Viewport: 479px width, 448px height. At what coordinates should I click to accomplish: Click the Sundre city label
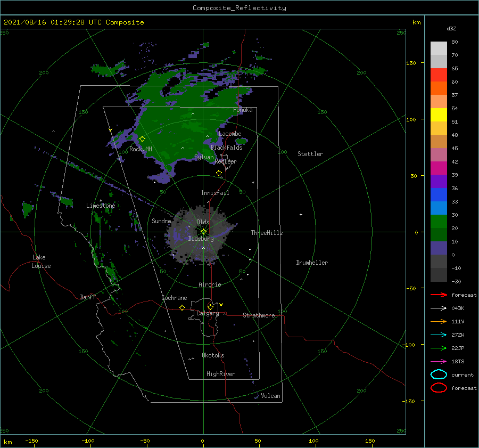click(x=161, y=221)
